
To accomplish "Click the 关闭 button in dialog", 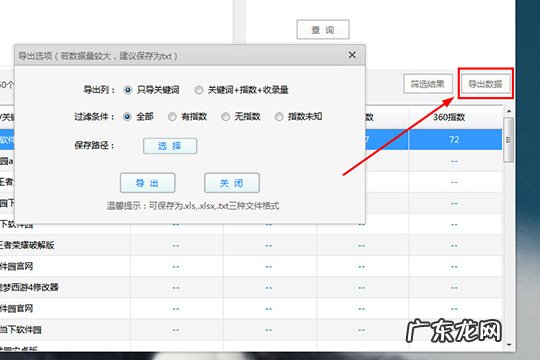I will [232, 183].
